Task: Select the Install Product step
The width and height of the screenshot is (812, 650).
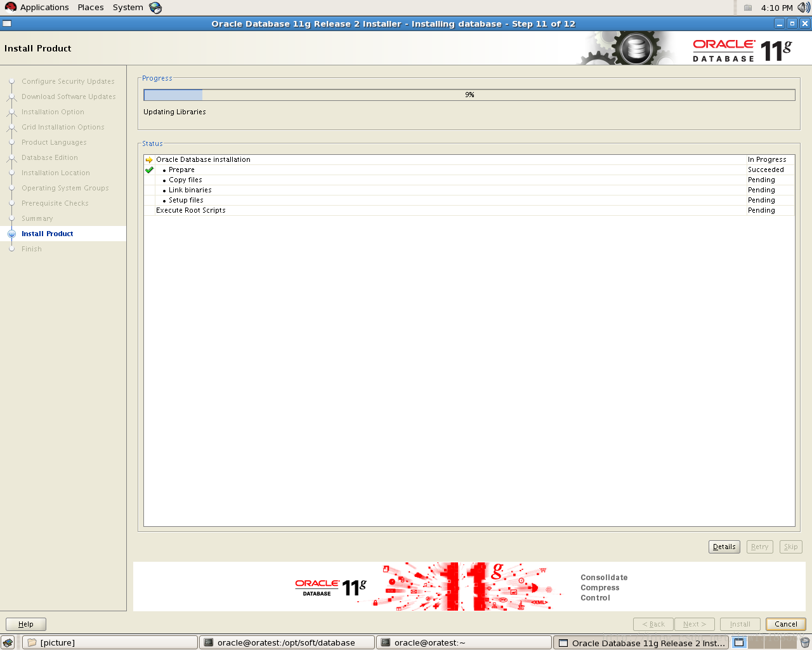Action: (48, 234)
